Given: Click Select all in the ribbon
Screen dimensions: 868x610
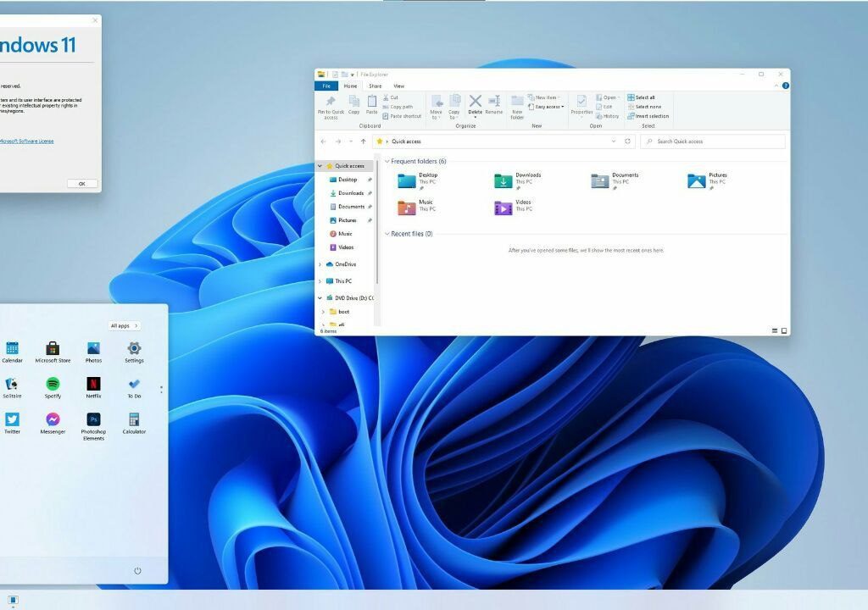Looking at the screenshot, I should pyautogui.click(x=641, y=97).
